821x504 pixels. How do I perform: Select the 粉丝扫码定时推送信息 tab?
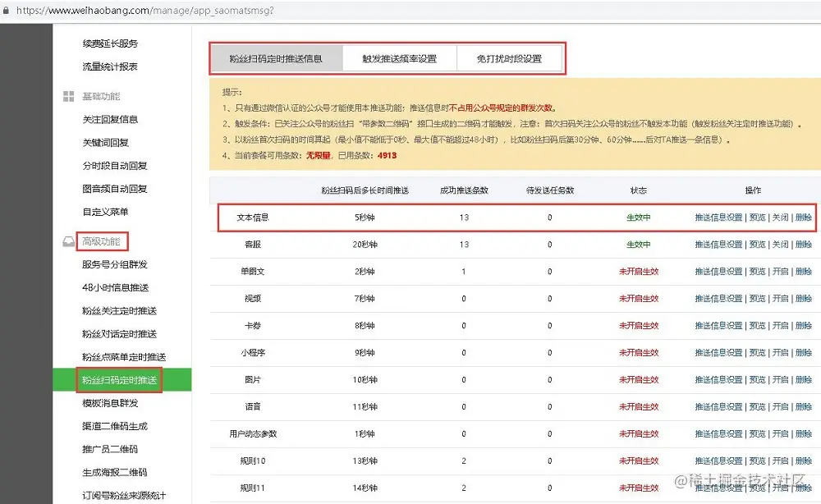[275, 57]
